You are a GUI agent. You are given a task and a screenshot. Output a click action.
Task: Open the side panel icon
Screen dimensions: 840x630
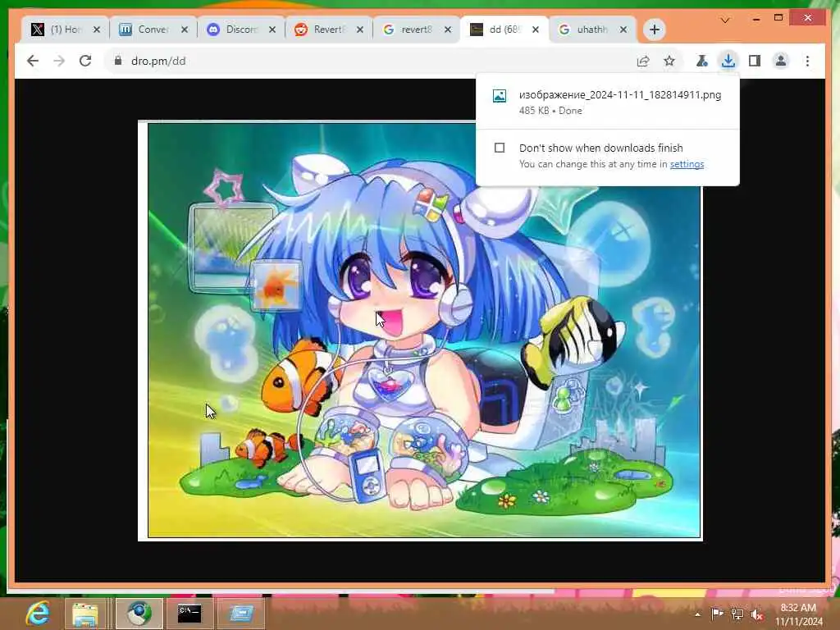tap(755, 61)
